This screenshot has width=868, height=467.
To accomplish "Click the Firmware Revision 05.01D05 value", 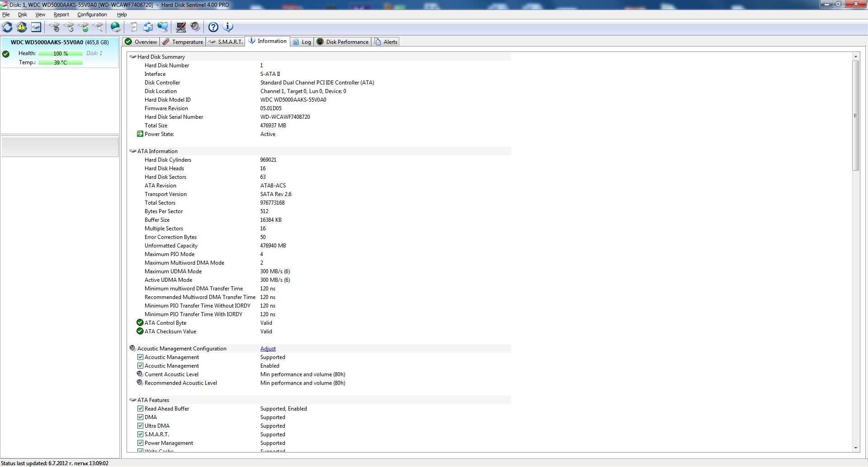I will pyautogui.click(x=271, y=108).
